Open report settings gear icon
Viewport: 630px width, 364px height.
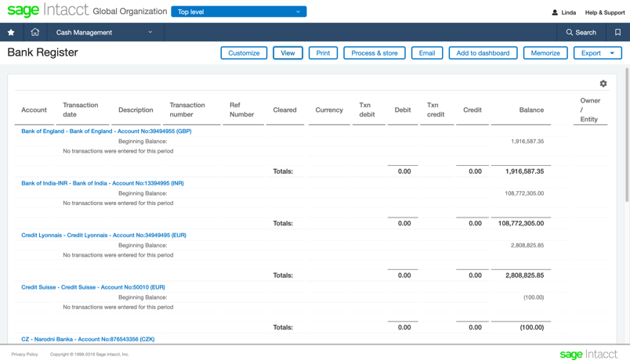point(603,84)
